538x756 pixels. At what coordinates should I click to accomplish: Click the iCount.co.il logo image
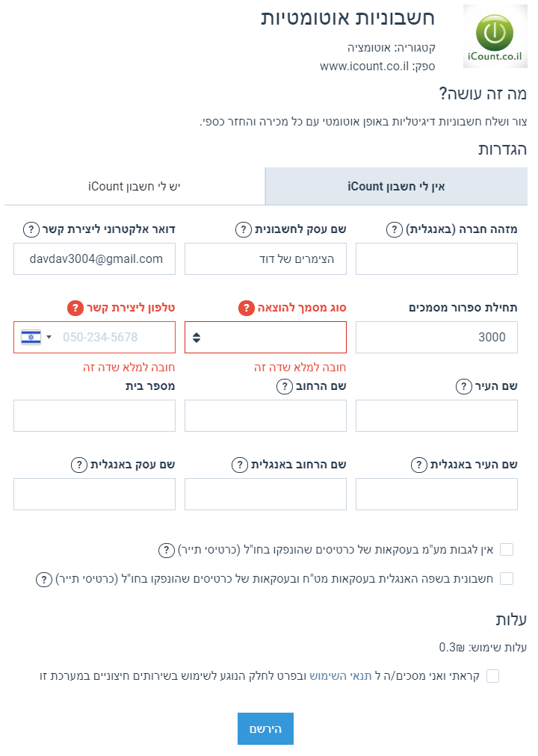495,37
